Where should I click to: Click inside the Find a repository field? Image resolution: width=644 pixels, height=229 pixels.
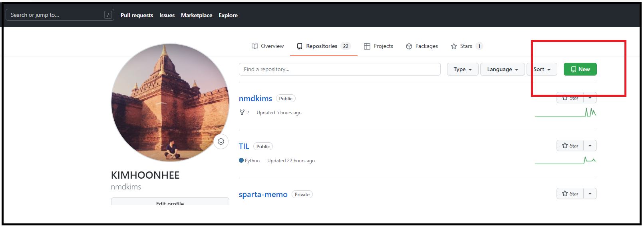click(340, 69)
